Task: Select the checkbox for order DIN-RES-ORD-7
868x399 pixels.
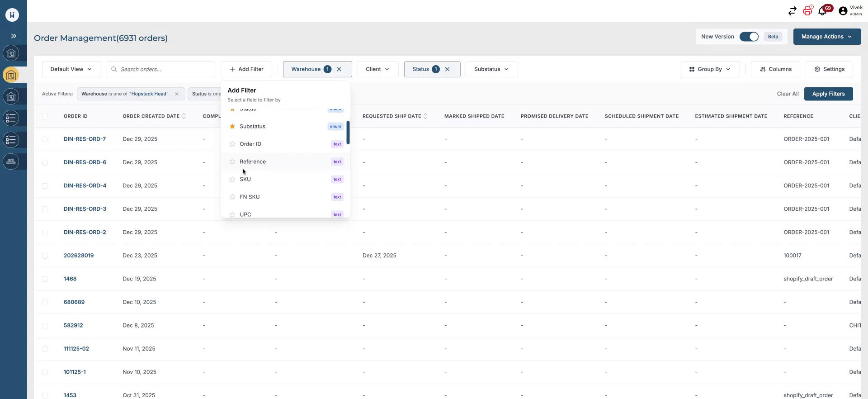Action: [x=45, y=139]
